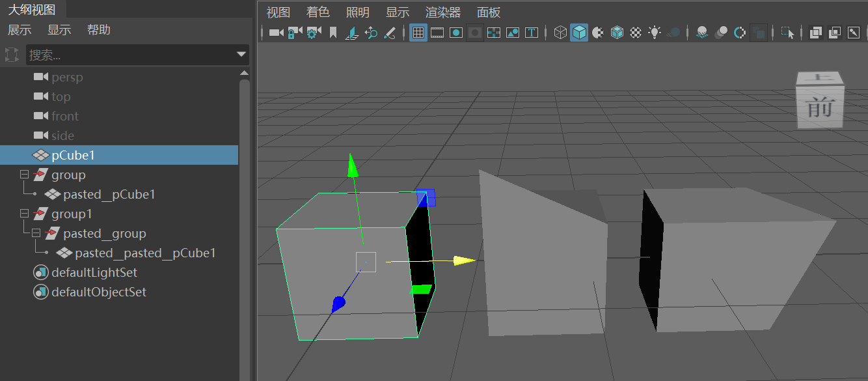Enable the shadows display icon
Viewport: 868px width, 381px height.
pyautogui.click(x=673, y=32)
